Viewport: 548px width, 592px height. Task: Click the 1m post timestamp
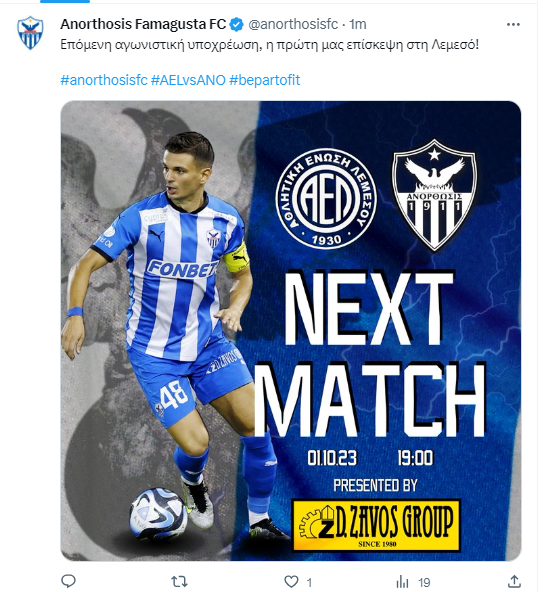[x=358, y=25]
